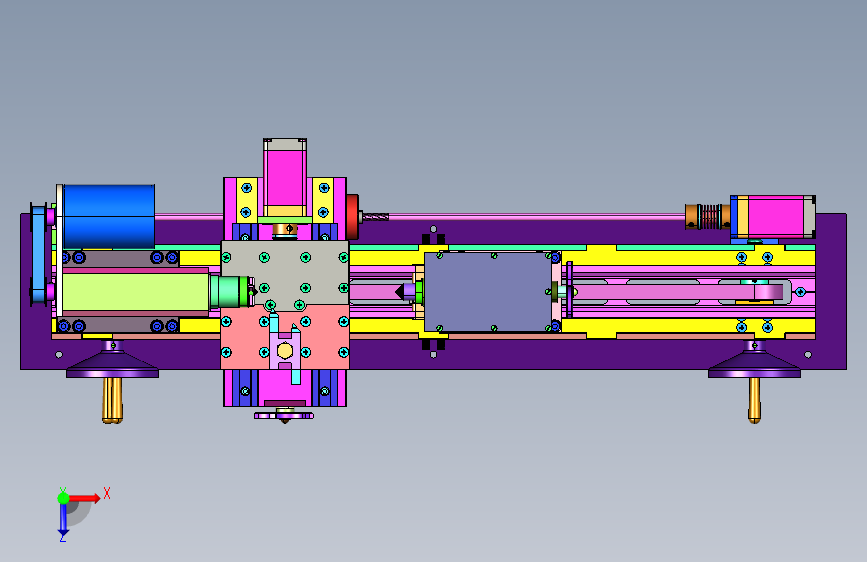Click the X label on the axis triad
This screenshot has width=867, height=562.
[x=107, y=493]
